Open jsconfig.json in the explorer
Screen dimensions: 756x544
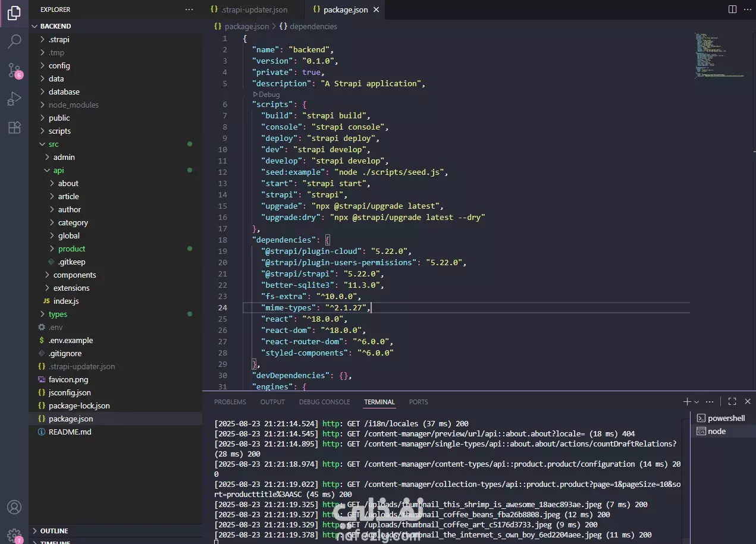115,392
